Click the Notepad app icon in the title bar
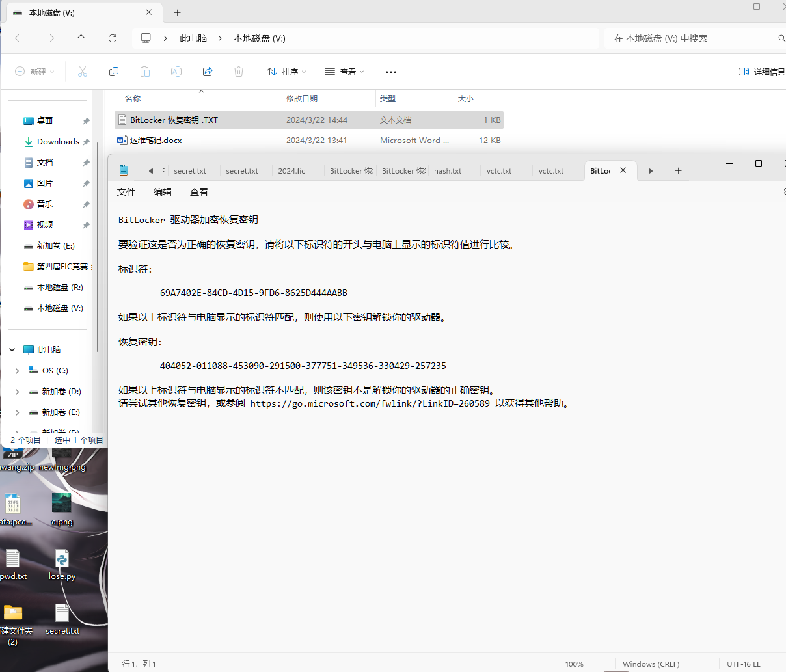Screen dimensions: 786x672 tap(124, 170)
